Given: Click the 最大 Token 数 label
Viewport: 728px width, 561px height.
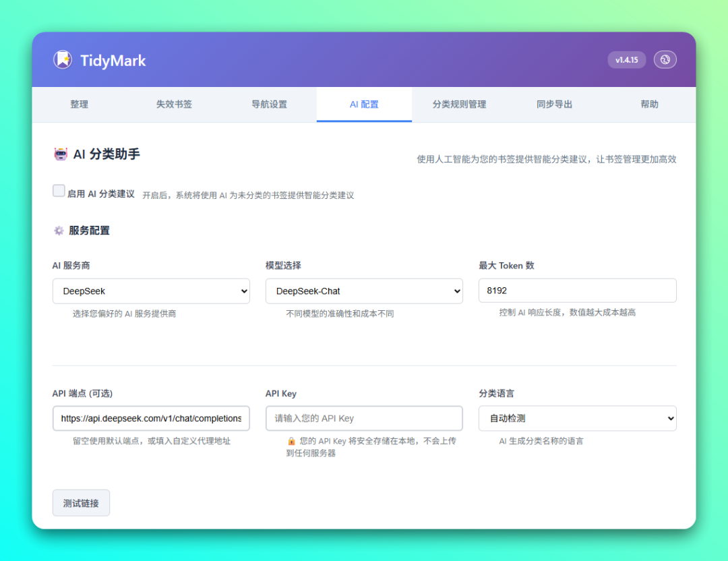Looking at the screenshot, I should [x=506, y=266].
